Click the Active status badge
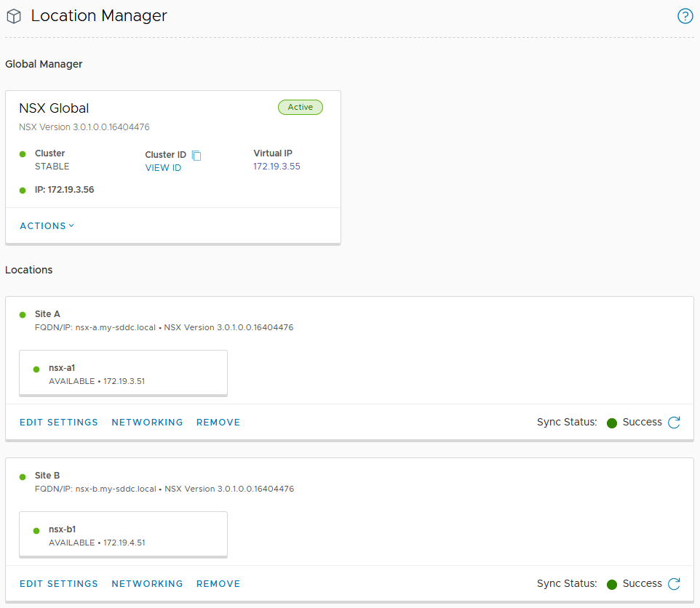Screen dimensions: 700x608 (301, 107)
